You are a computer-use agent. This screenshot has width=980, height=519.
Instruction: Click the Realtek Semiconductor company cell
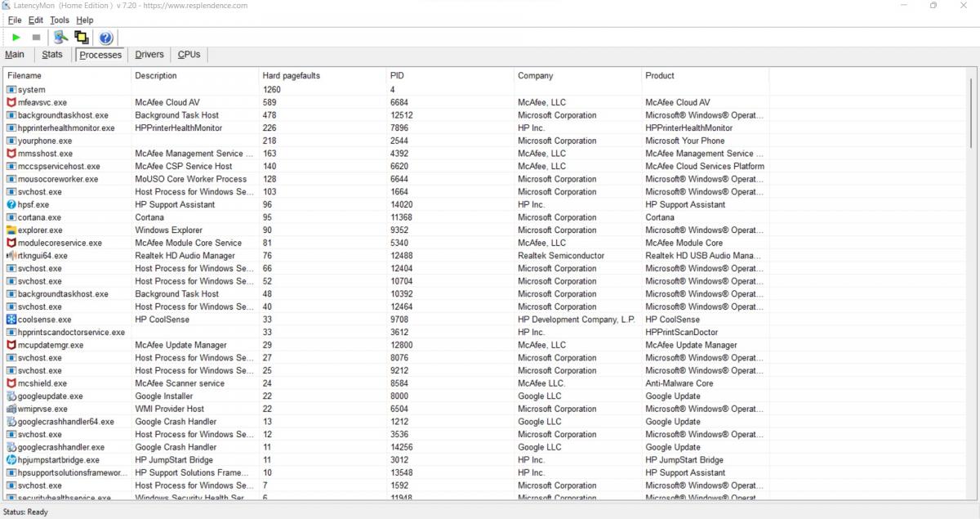click(561, 256)
